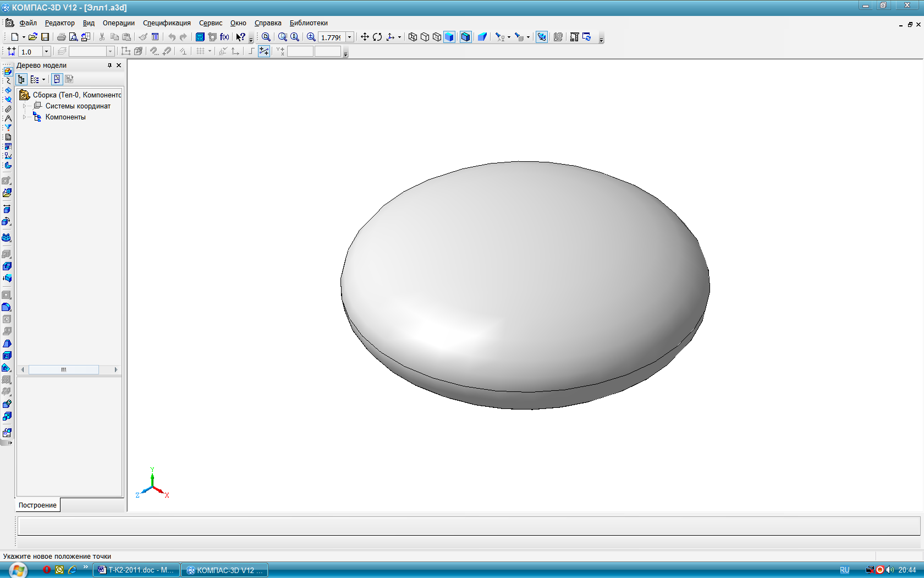924x578 pixels.
Task: Toggle the Assembly editing panel at sidebar top
Action: pyautogui.click(x=8, y=72)
